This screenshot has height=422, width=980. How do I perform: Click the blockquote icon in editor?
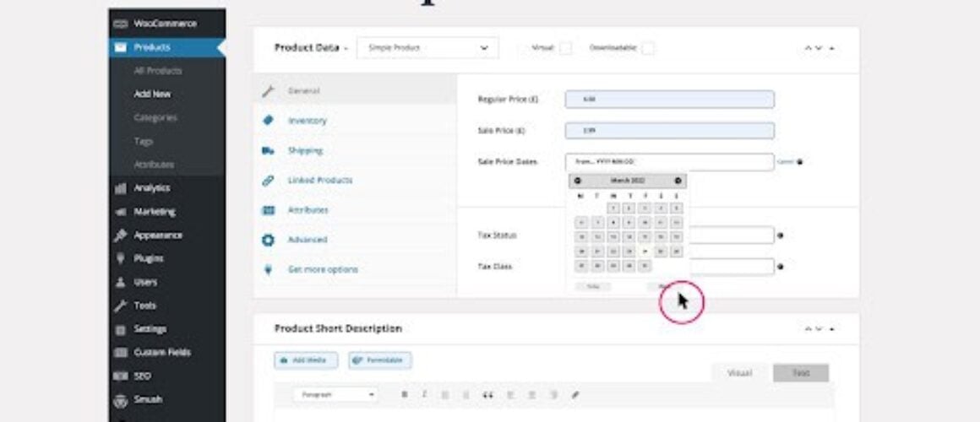coord(488,394)
